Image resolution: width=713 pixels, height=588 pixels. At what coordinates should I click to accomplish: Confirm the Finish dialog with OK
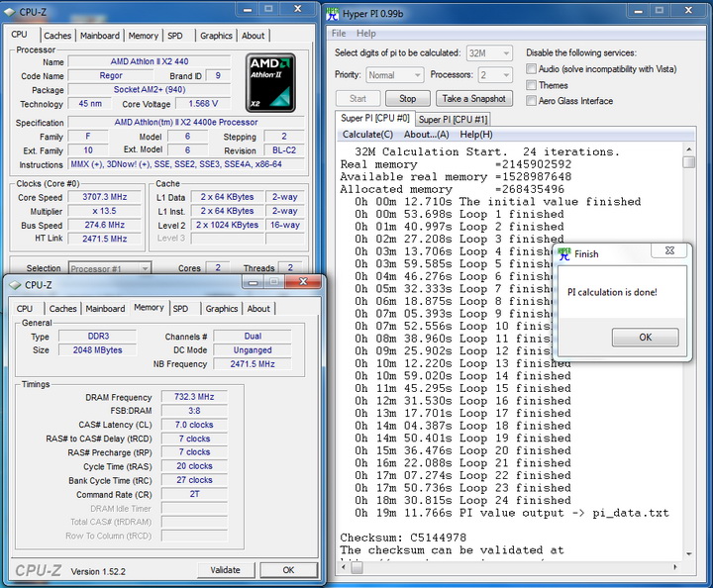[x=645, y=338]
